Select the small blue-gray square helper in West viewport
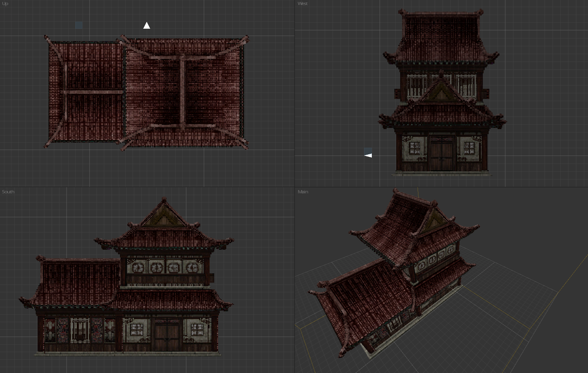This screenshot has width=588, height=373. click(368, 150)
